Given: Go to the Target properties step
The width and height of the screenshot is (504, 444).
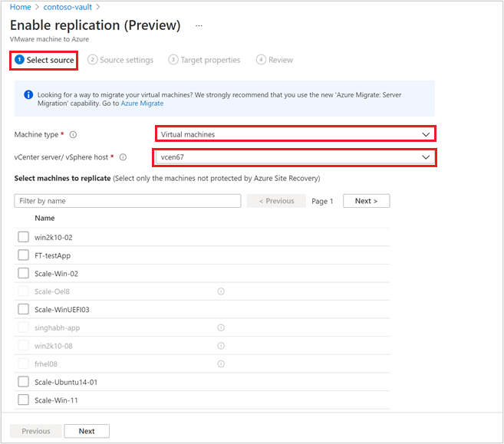Looking at the screenshot, I should [x=204, y=60].
